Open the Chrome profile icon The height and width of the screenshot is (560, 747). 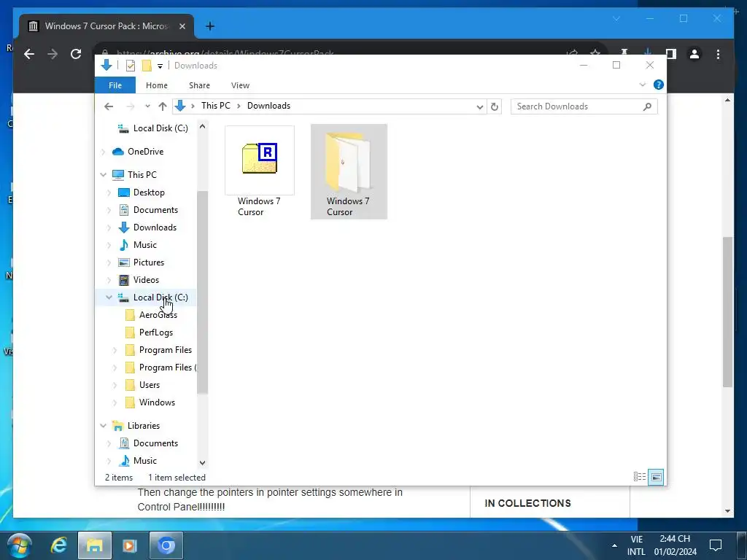(x=694, y=54)
